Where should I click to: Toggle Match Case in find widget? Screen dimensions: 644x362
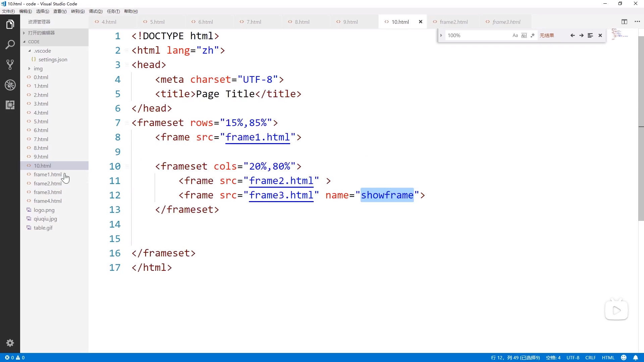(x=515, y=36)
